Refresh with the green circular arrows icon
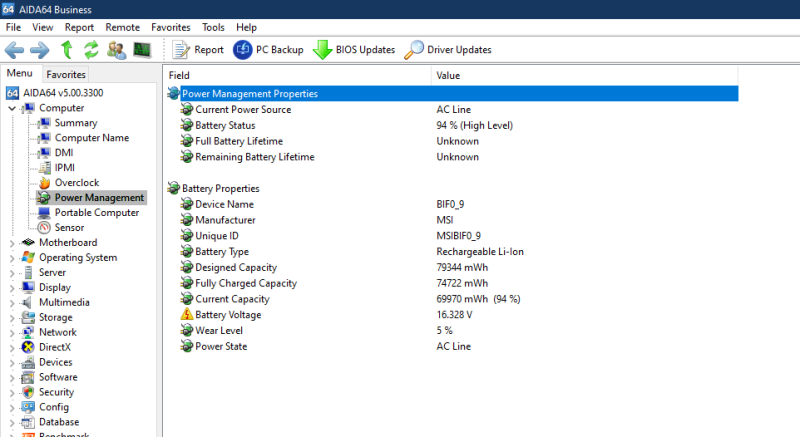The image size is (800, 437). pyautogui.click(x=91, y=50)
